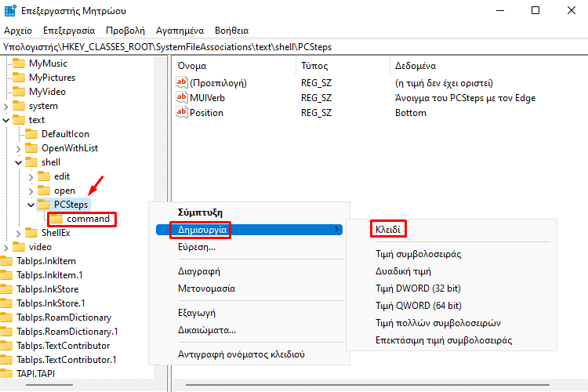Viewport: 588px width, 392px height.
Task: Click the Όνομα column header
Action: 235,66
